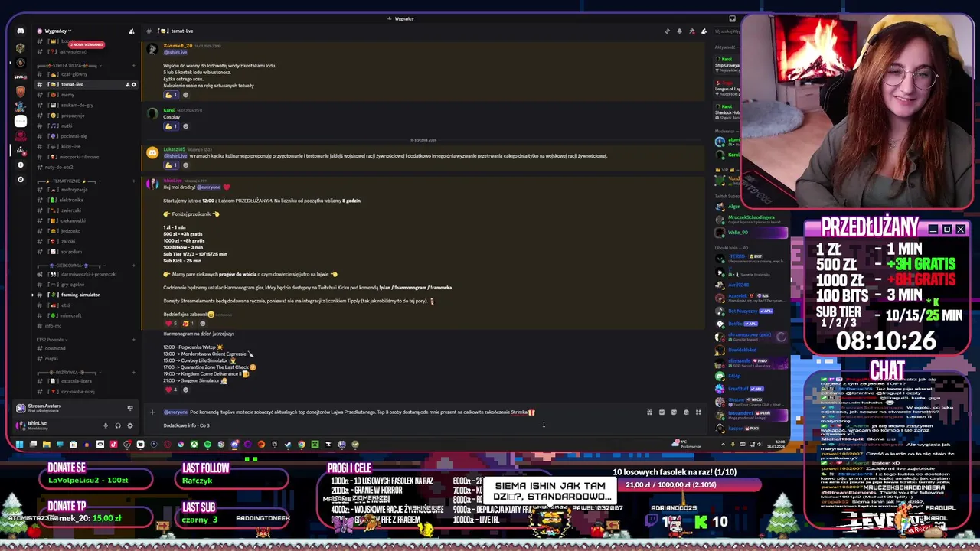
Task: Collapse the TEMATYCZNE category
Action: pos(68,181)
